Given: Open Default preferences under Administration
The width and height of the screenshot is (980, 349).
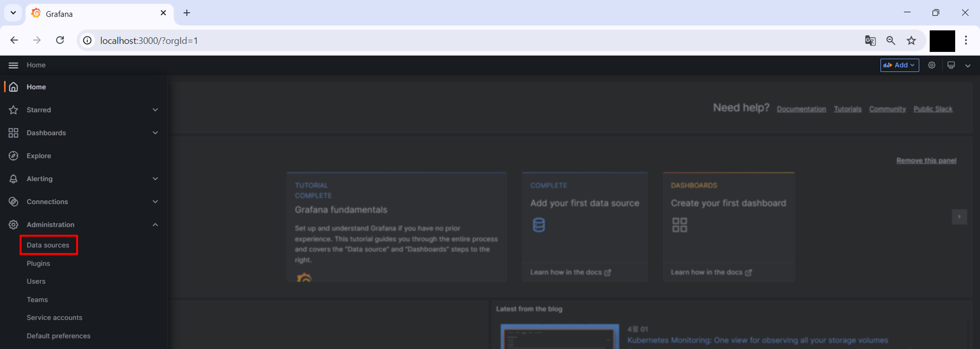Looking at the screenshot, I should coord(58,336).
